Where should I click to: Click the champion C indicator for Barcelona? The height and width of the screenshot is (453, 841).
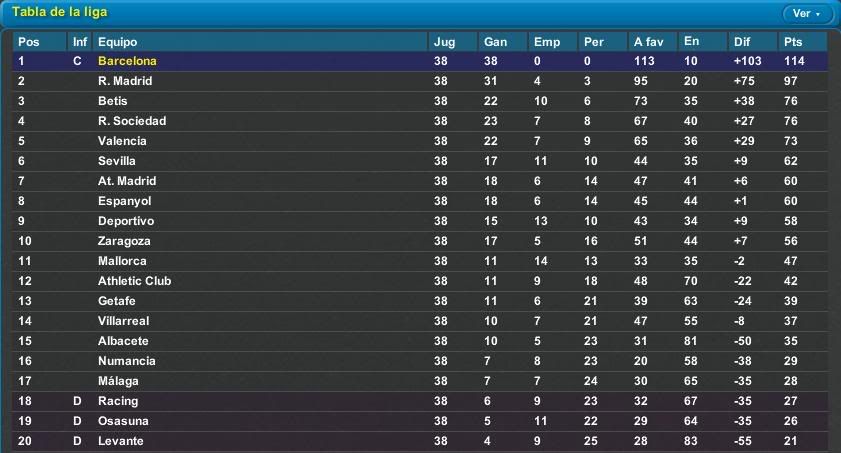point(77,61)
